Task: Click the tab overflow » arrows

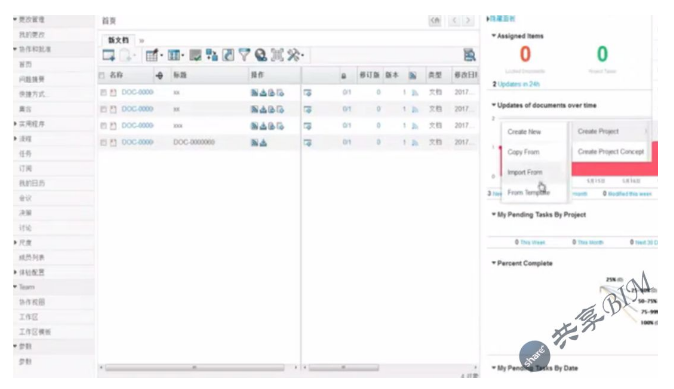Action: click(141, 40)
